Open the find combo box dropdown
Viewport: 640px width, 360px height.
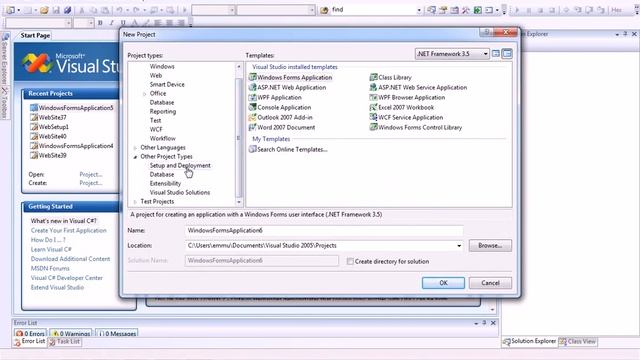coord(419,10)
